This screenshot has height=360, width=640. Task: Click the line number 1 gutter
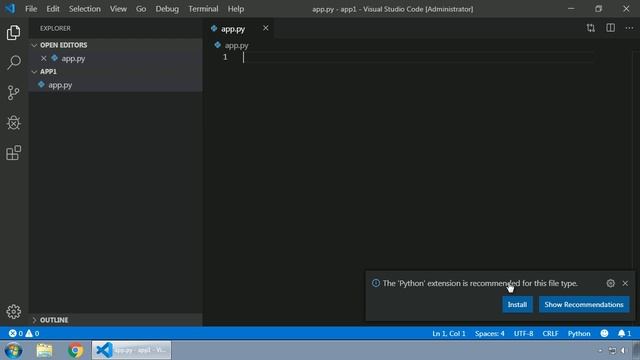click(225, 57)
